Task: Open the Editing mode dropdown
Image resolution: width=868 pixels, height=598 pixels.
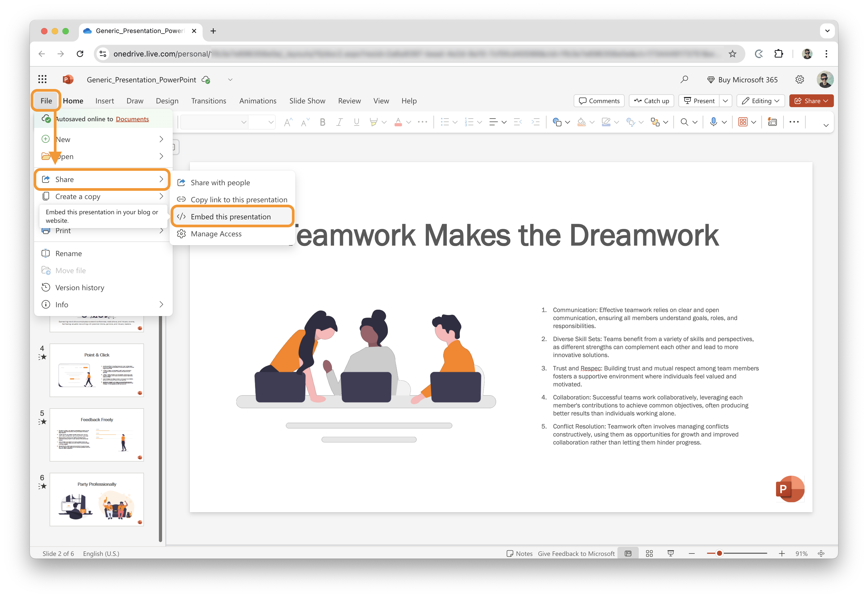Action: pos(761,101)
